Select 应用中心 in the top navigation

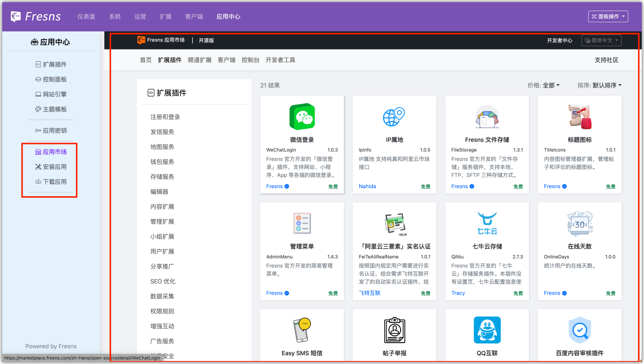click(x=228, y=16)
